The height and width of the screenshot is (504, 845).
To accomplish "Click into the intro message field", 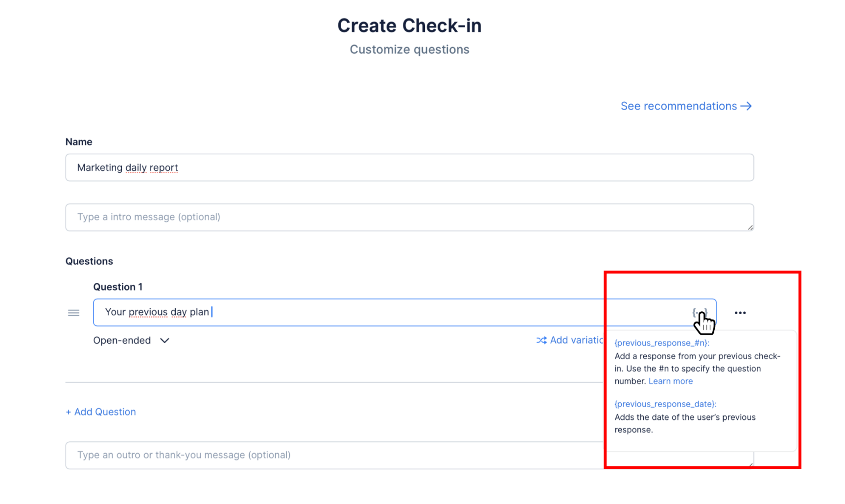I will 409,217.
